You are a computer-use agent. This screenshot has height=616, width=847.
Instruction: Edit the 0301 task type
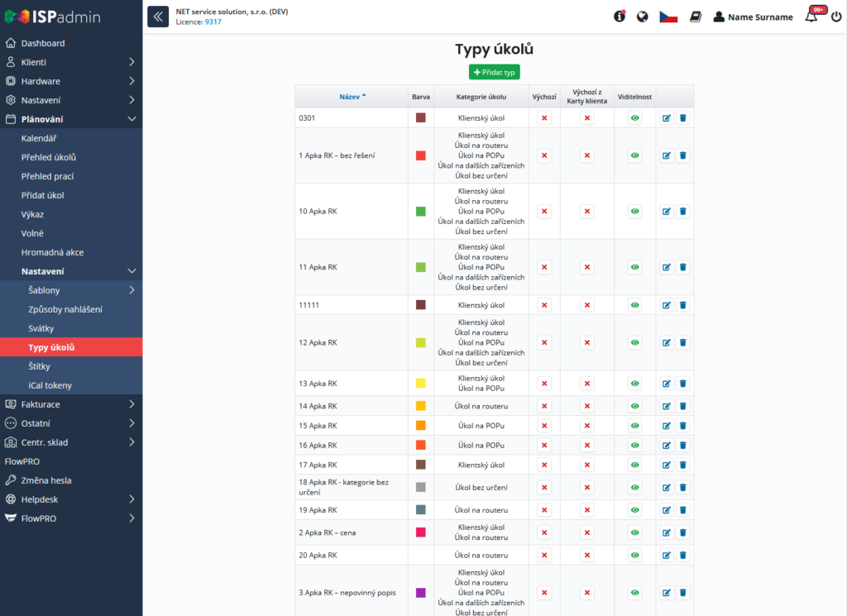click(667, 117)
